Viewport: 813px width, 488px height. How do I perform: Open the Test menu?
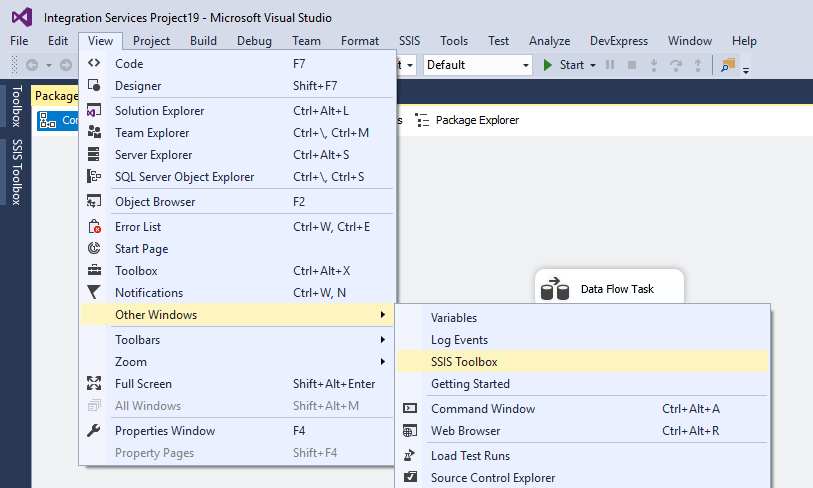point(498,41)
